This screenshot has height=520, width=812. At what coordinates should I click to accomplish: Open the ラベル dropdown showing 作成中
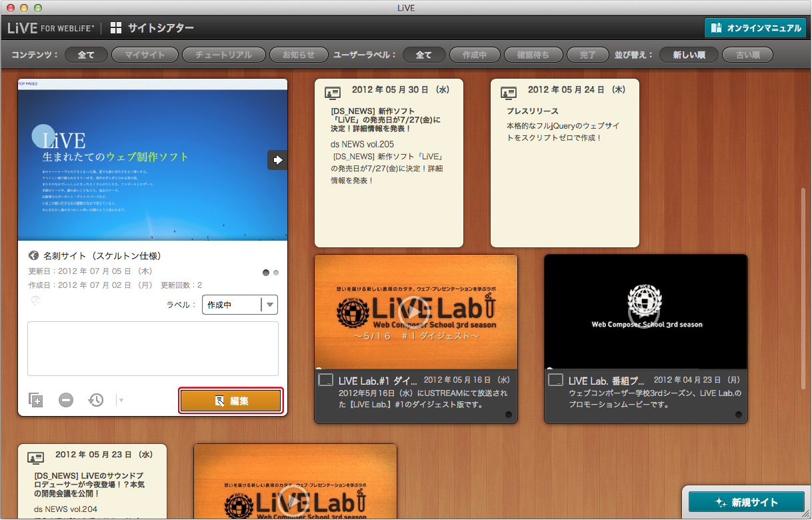coord(240,305)
